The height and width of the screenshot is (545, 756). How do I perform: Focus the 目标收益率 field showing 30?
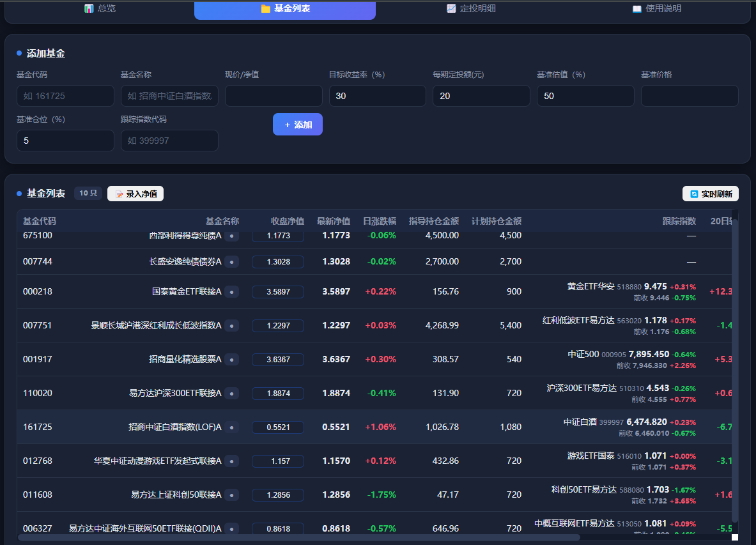[x=378, y=96]
